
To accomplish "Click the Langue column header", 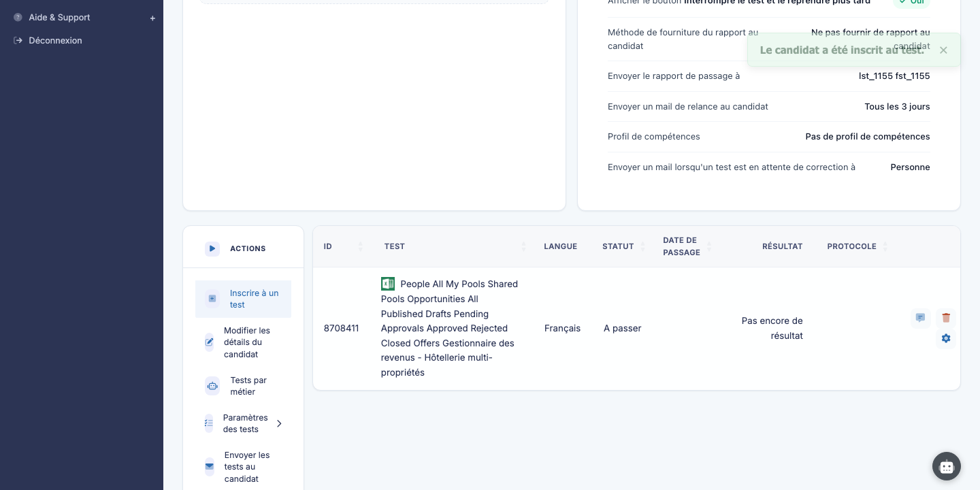I will (560, 246).
